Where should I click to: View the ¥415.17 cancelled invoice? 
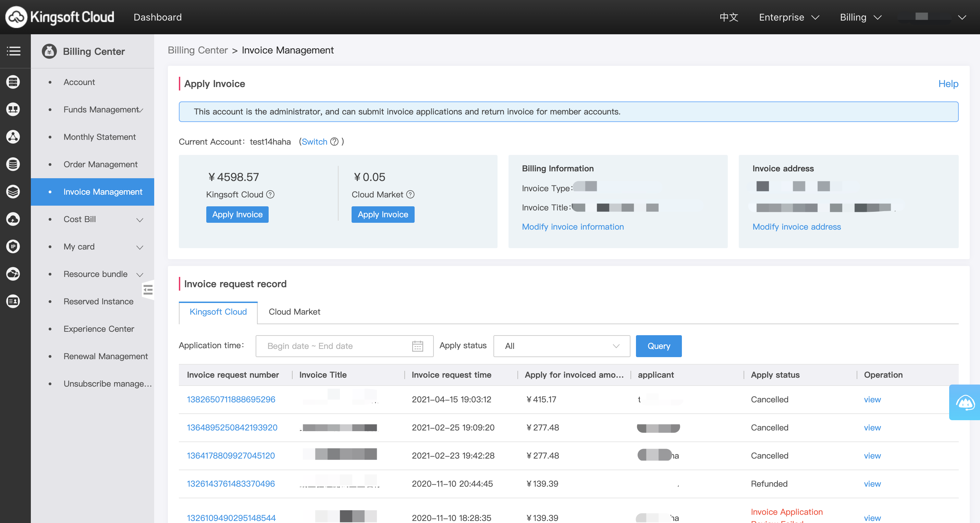coord(872,400)
